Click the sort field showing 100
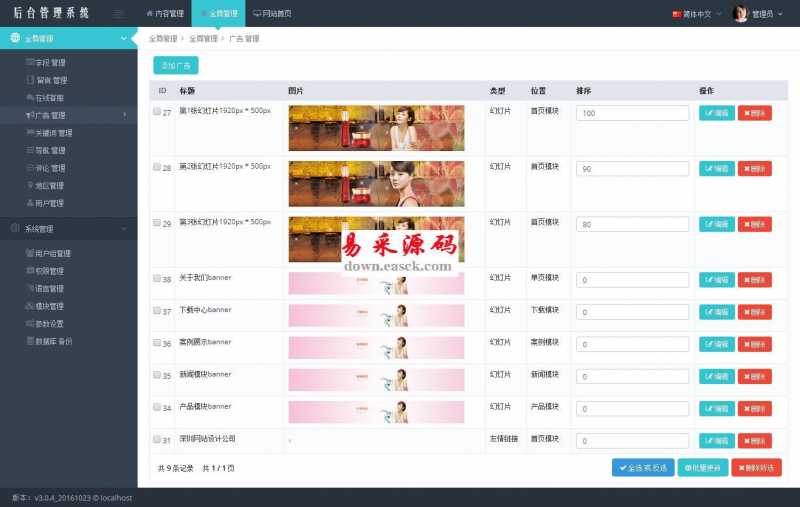Image resolution: width=800 pixels, height=507 pixels. pos(632,113)
